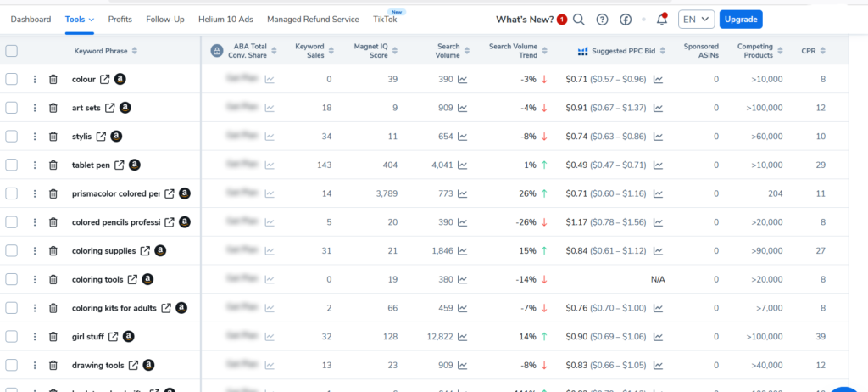The height and width of the screenshot is (392, 868).
Task: Go to the Follow-Up tab
Action: pos(165,20)
